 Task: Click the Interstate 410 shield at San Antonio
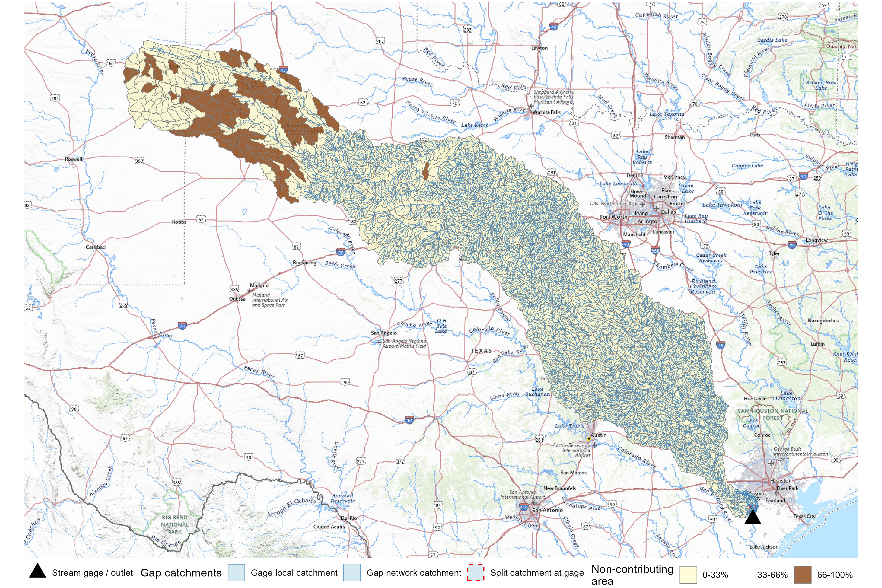point(524,507)
